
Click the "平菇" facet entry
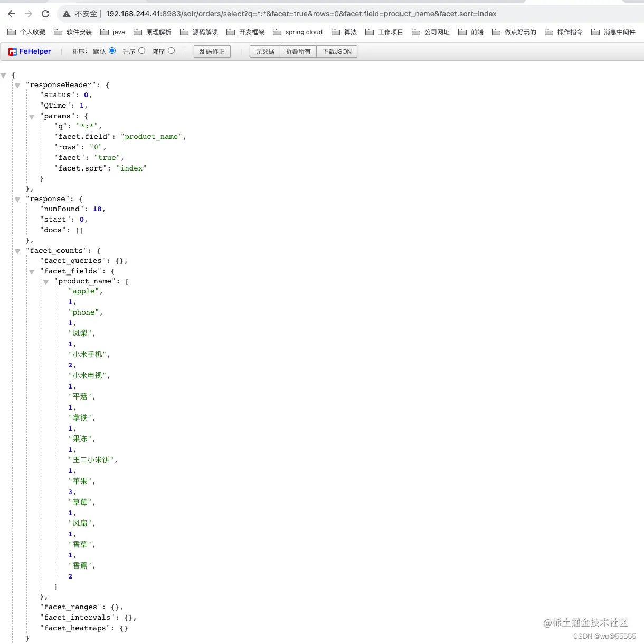(80, 397)
